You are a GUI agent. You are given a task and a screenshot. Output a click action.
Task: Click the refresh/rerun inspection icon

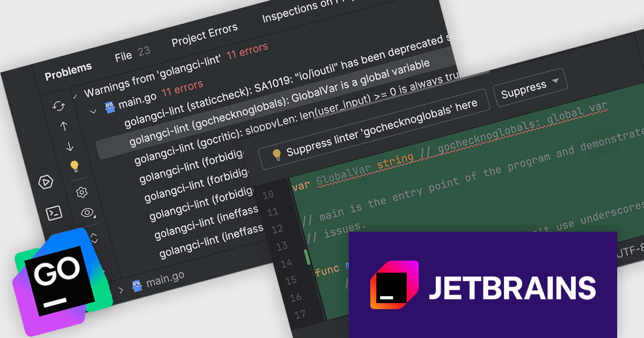click(x=58, y=106)
